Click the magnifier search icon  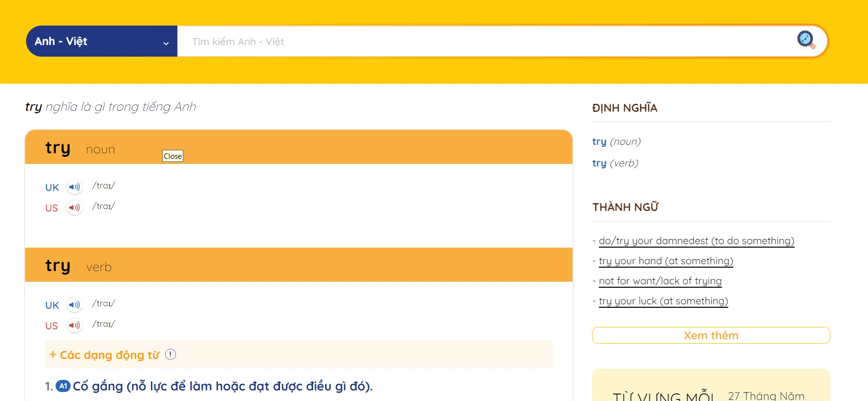coord(806,40)
